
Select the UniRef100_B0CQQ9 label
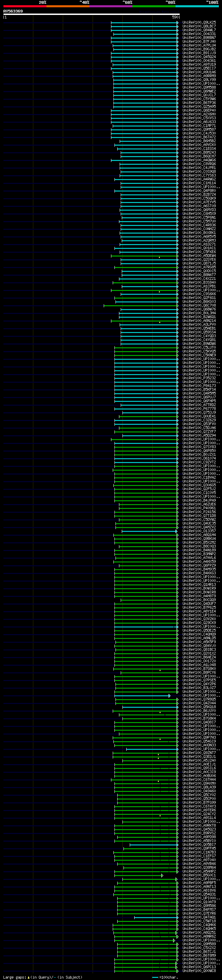pyautogui.click(x=199, y=600)
